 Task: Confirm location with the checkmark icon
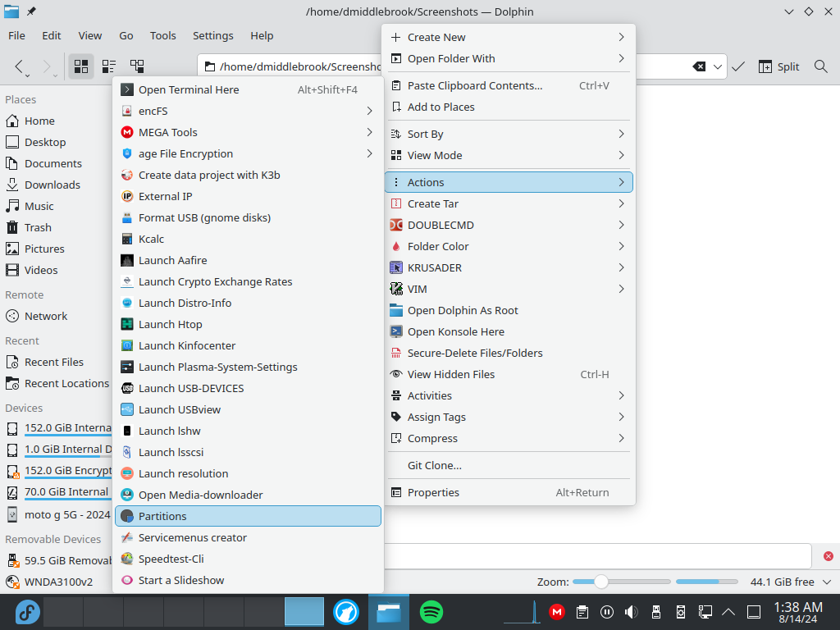click(738, 66)
